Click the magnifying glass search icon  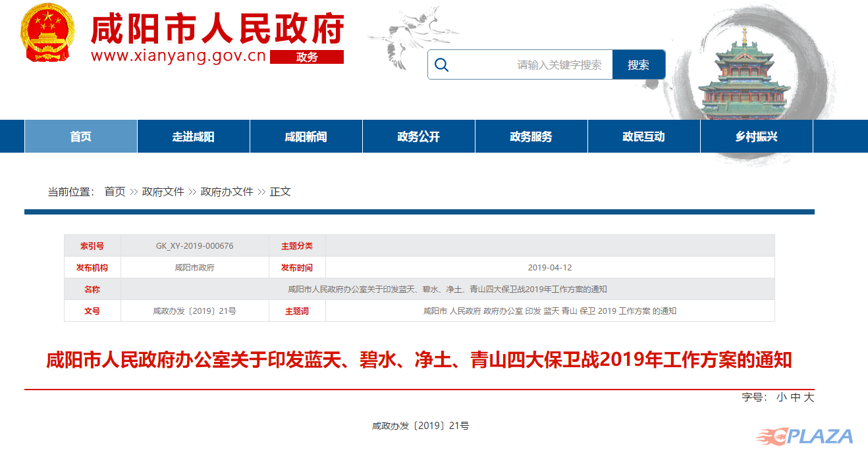coord(443,64)
